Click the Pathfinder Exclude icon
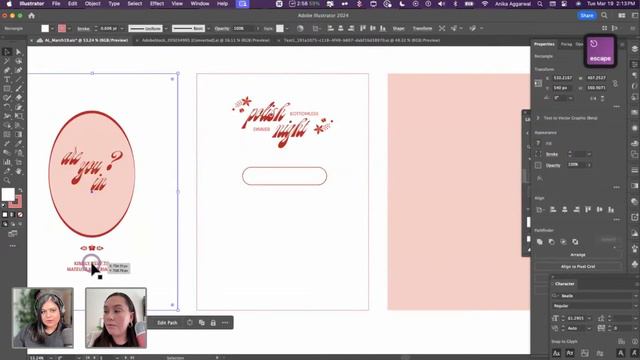This screenshot has height=360, width=640. point(575,242)
